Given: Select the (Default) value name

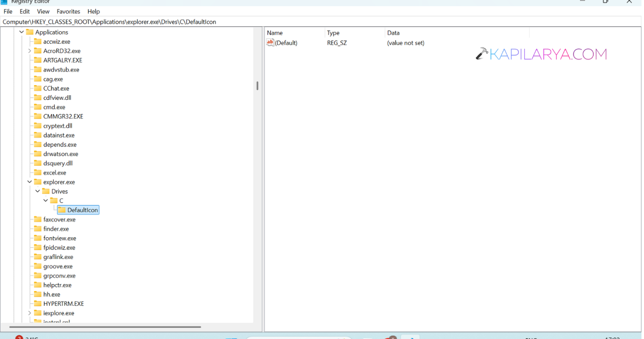Looking at the screenshot, I should 286,43.
